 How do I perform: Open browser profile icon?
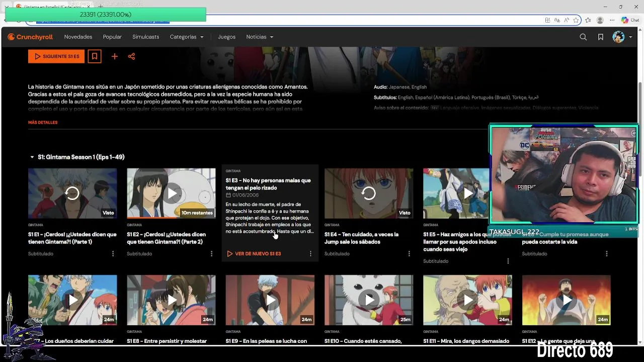coord(600,20)
